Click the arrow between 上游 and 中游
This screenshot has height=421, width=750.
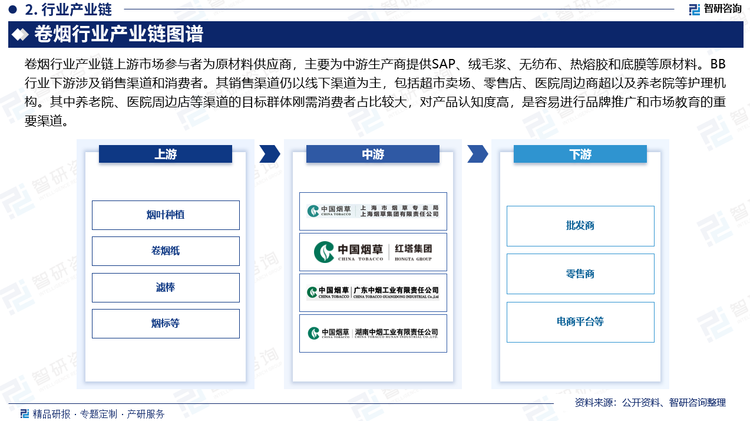(x=269, y=154)
